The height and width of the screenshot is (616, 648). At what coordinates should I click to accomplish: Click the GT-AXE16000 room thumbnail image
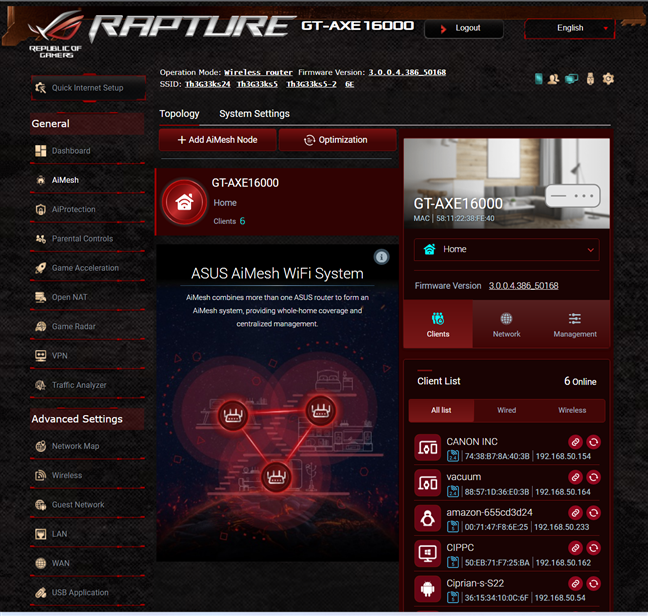[507, 183]
